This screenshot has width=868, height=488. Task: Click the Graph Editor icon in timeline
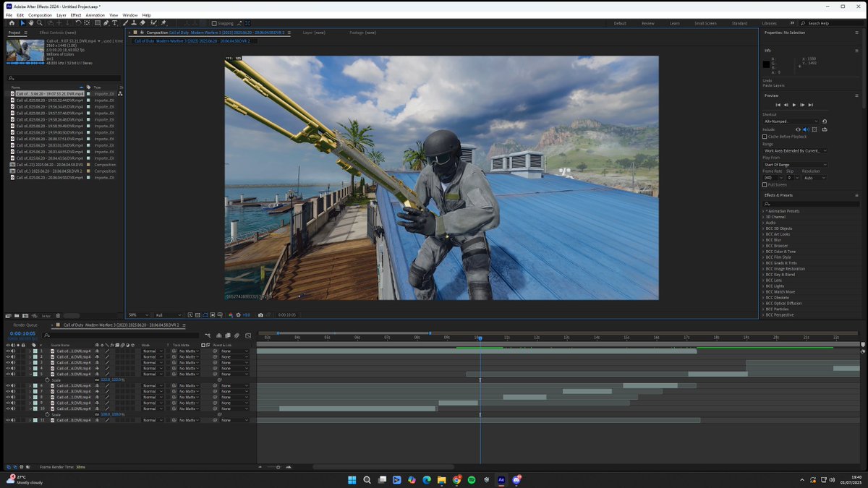pyautogui.click(x=248, y=335)
